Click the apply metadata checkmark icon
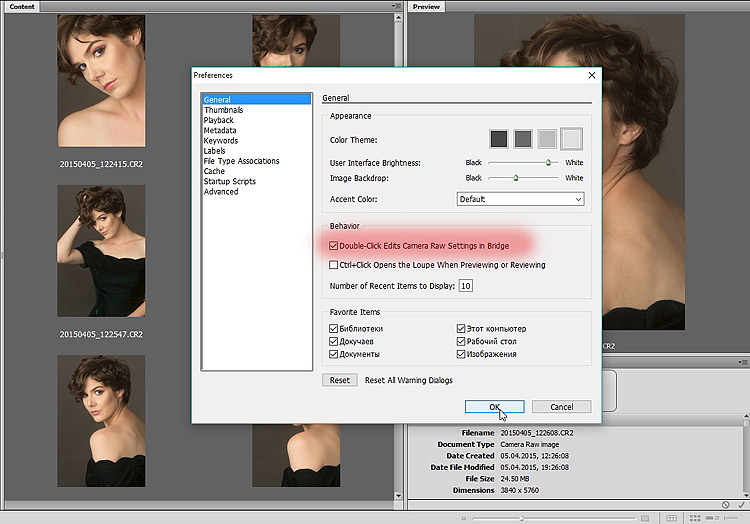The width and height of the screenshot is (750, 524). (741, 503)
